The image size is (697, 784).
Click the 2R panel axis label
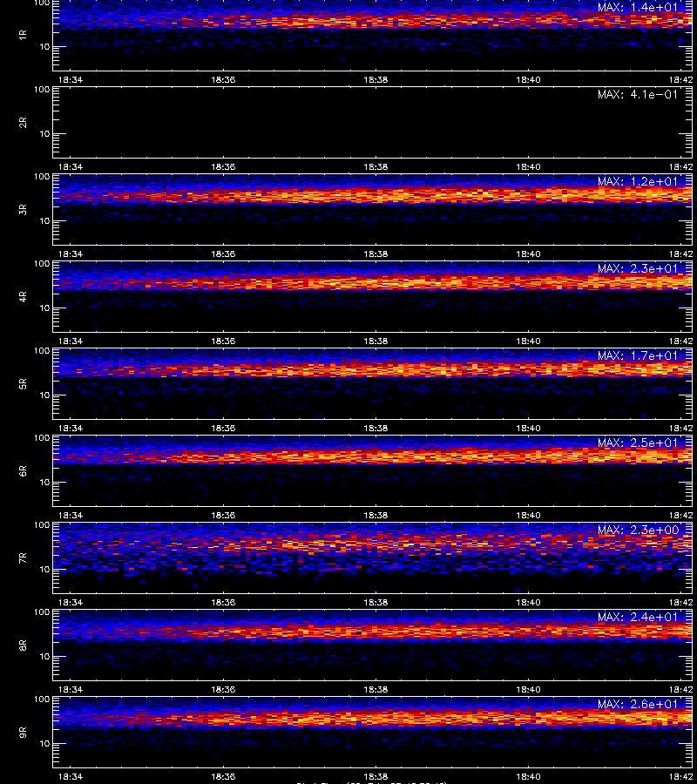23,122
